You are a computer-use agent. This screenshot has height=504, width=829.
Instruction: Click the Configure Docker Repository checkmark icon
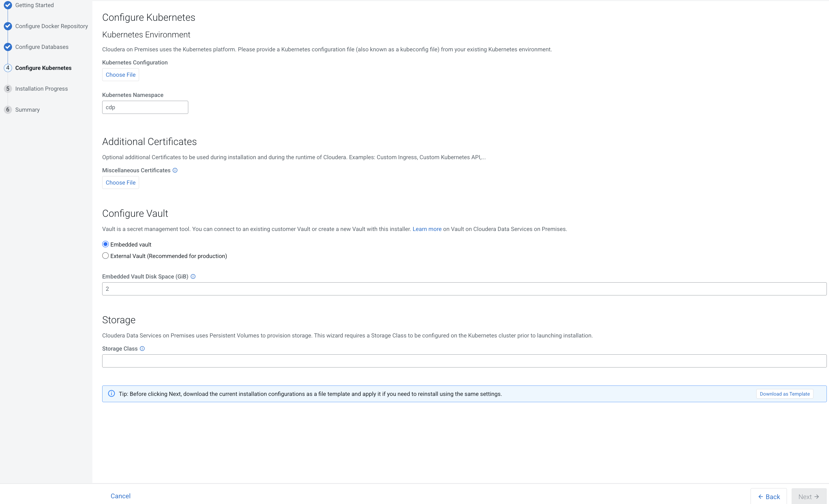click(8, 26)
